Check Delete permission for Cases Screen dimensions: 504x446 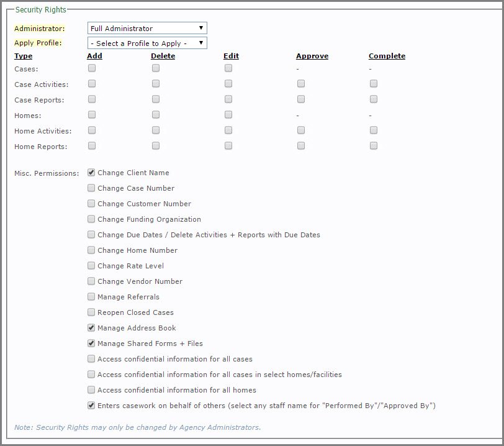coord(156,68)
